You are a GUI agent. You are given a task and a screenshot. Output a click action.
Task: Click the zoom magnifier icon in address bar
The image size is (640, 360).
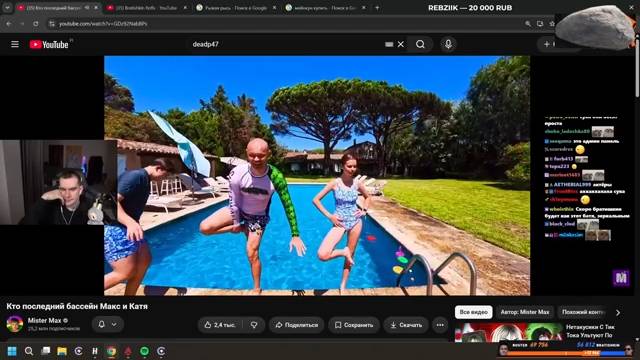tap(528, 24)
